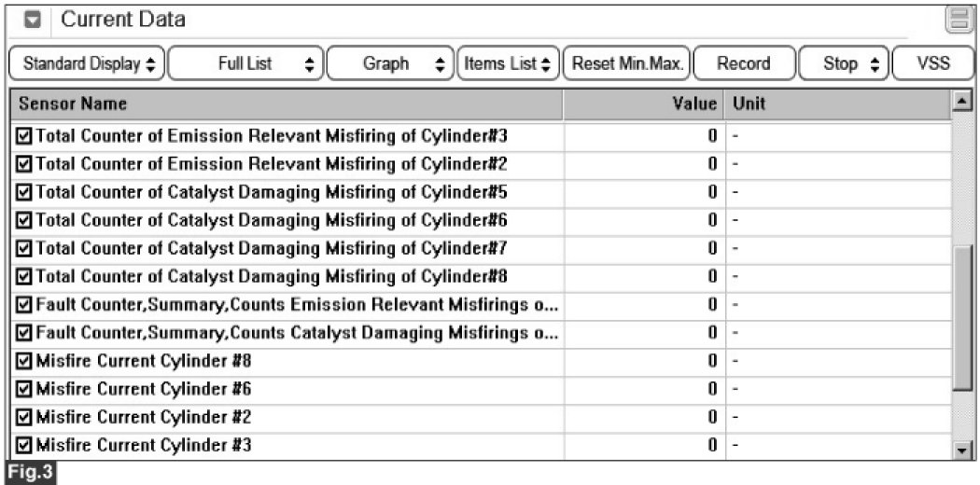Image resolution: width=980 pixels, height=485 pixels.
Task: Toggle checkbox for Emission Relevant Misfiring Cylinder#3
Action: pyautogui.click(x=25, y=137)
